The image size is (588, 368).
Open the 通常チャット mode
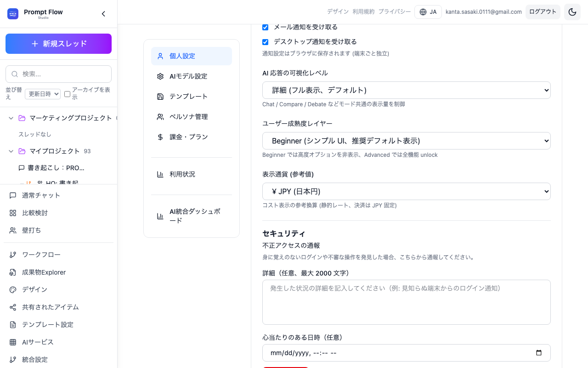click(58, 195)
